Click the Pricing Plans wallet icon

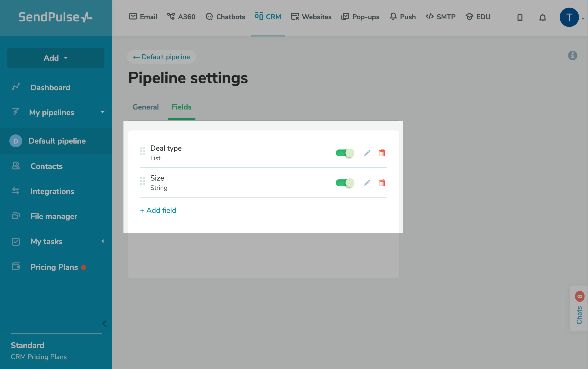point(16,266)
